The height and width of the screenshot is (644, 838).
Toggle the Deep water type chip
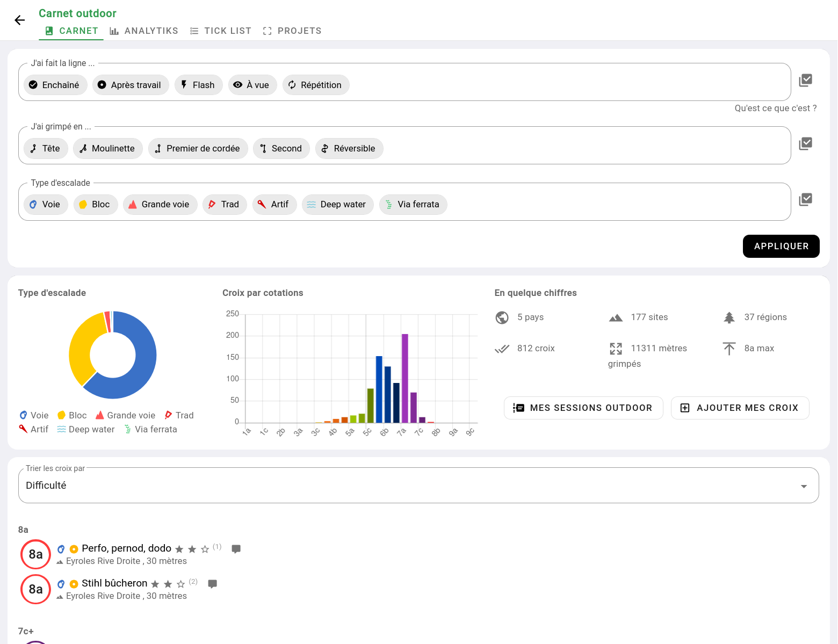[x=337, y=204]
